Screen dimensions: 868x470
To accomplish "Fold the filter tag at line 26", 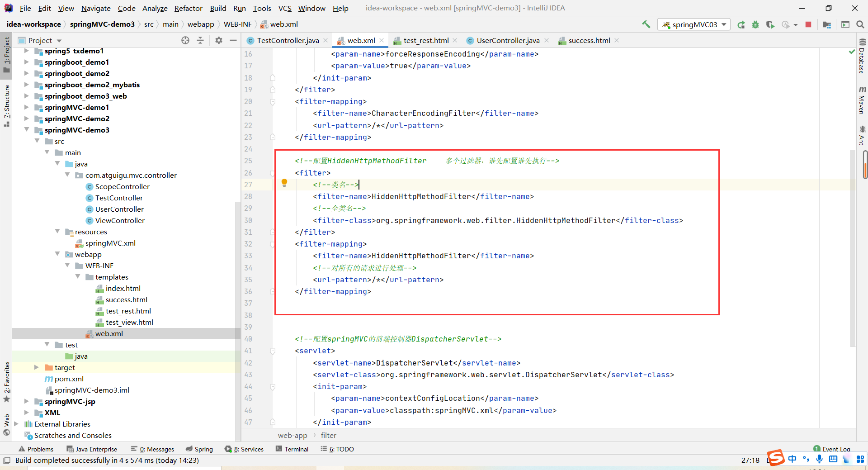I will point(273,173).
